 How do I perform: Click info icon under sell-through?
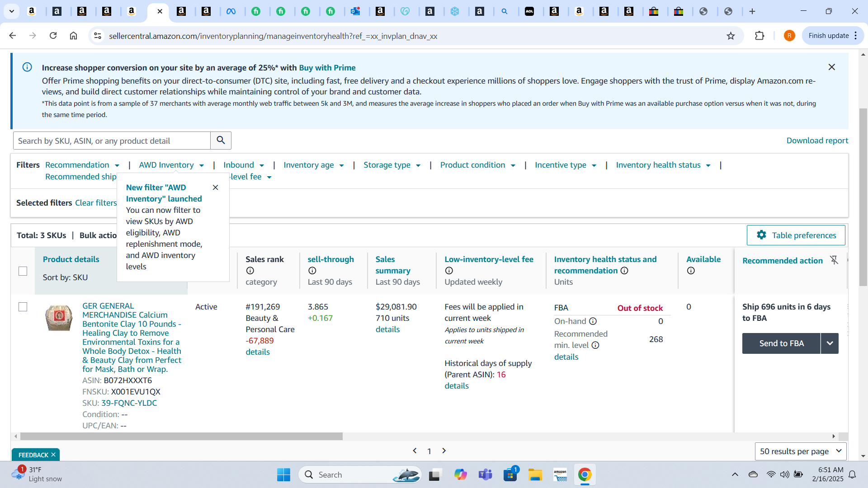click(312, 271)
